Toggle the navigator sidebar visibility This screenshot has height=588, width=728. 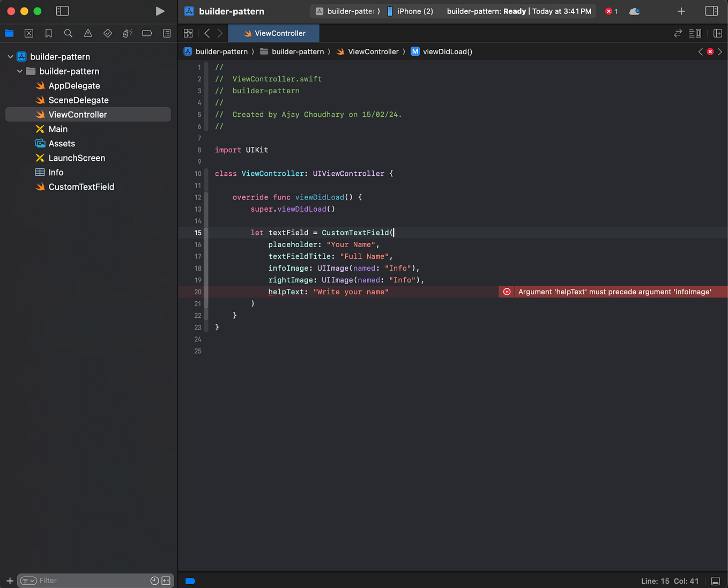[x=62, y=11]
